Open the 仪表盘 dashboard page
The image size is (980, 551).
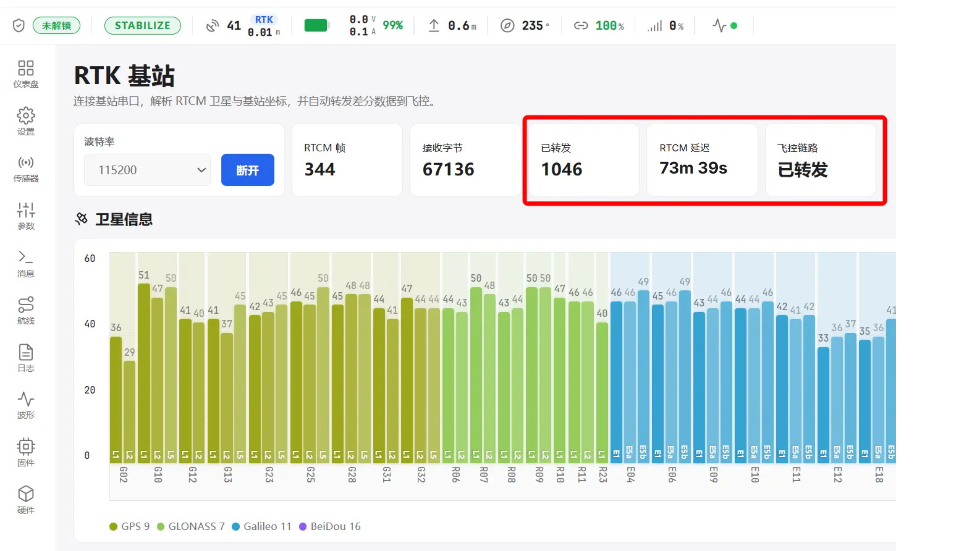click(x=26, y=74)
